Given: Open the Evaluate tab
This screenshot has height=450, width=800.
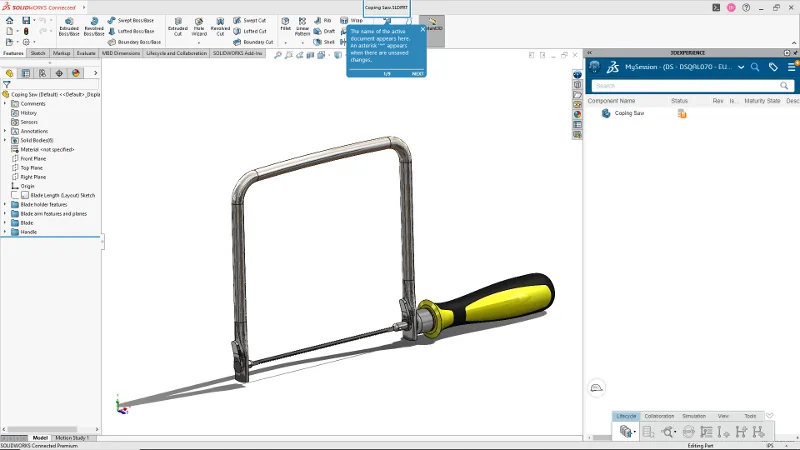Looking at the screenshot, I should [86, 53].
